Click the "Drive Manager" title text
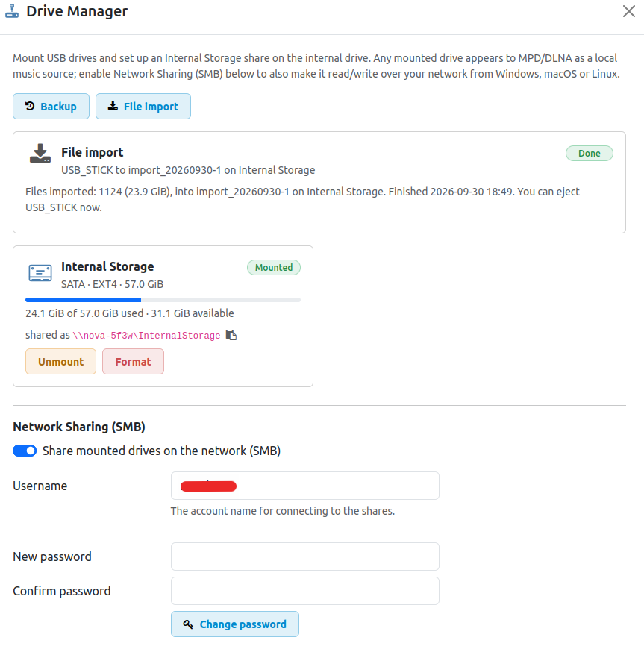Image resolution: width=644 pixels, height=646 pixels. tap(77, 11)
